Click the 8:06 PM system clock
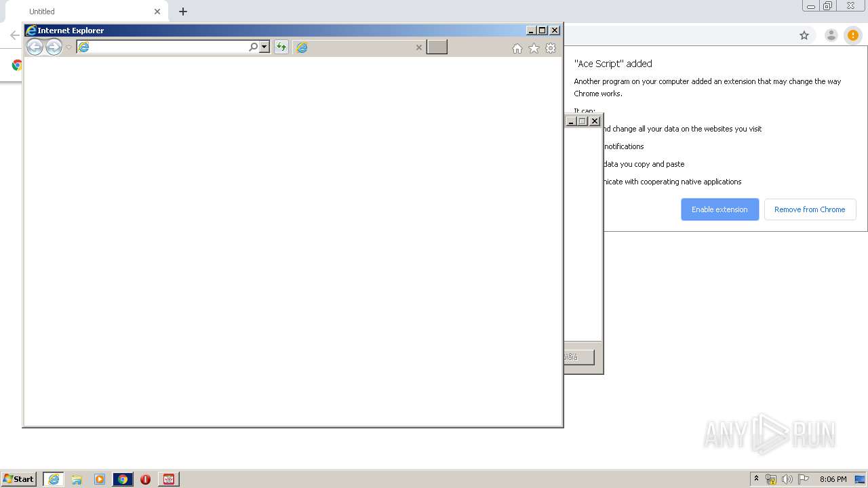The width and height of the screenshot is (868, 488). (833, 479)
